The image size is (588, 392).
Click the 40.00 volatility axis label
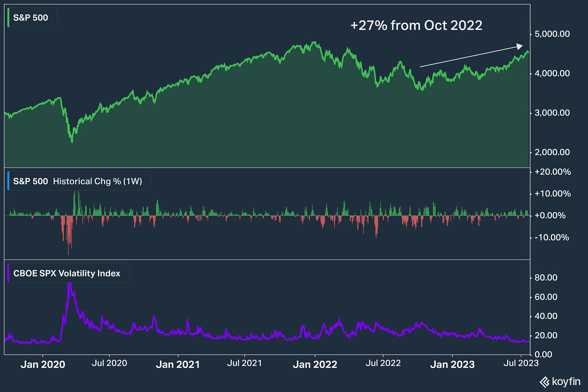click(x=546, y=316)
